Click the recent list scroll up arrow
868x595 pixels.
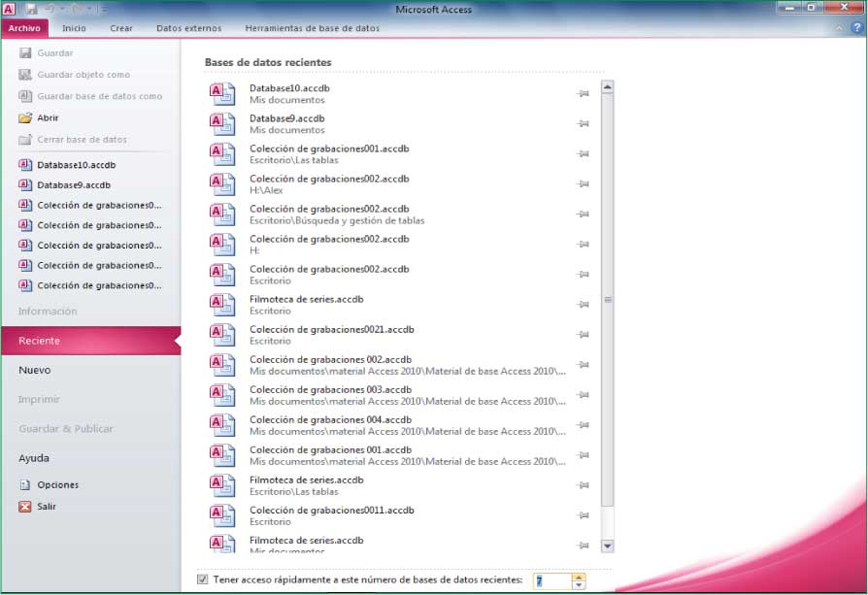607,87
